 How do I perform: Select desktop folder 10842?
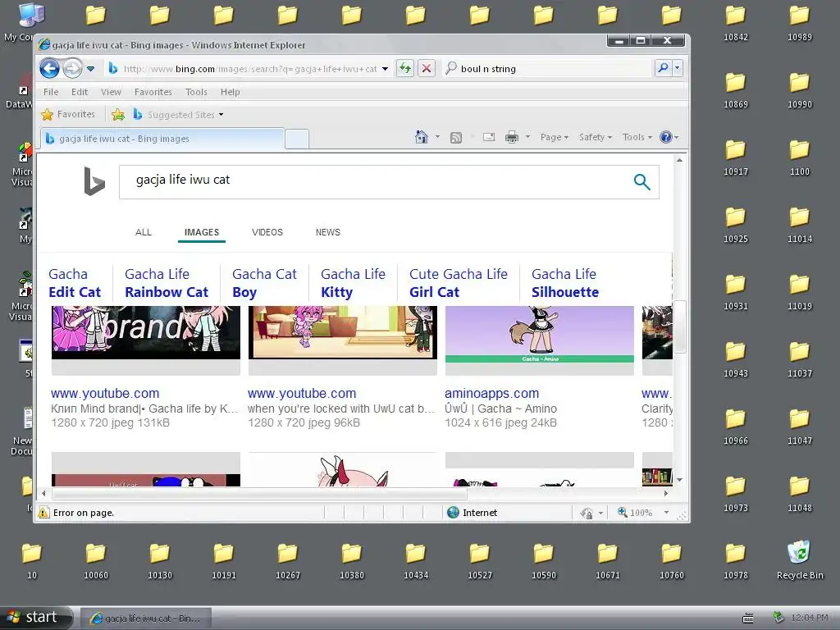pos(736,24)
